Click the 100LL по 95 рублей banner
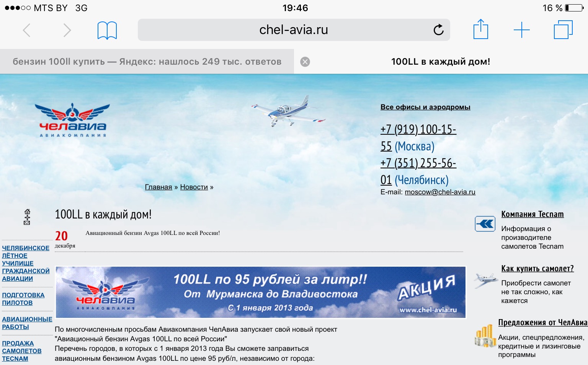Viewport: 588px width, 365px height. (x=261, y=292)
